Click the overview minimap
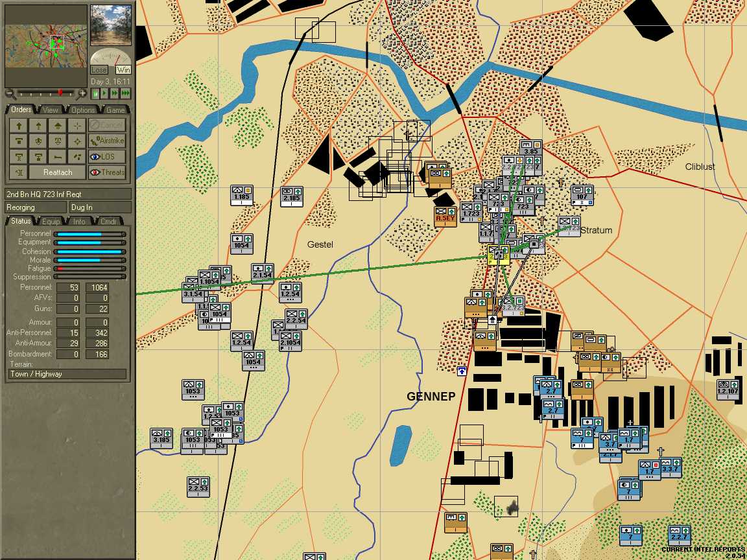 coord(46,46)
